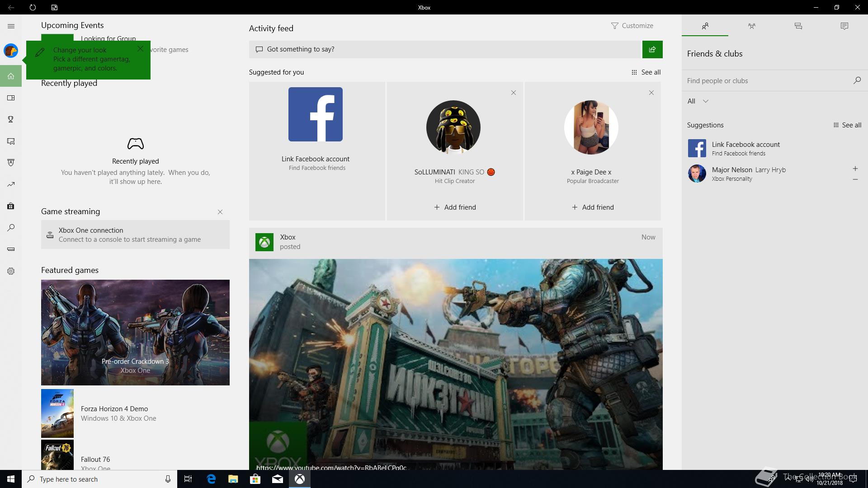Click the Xbox app taskbar icon
The height and width of the screenshot is (488, 868).
[x=299, y=479]
